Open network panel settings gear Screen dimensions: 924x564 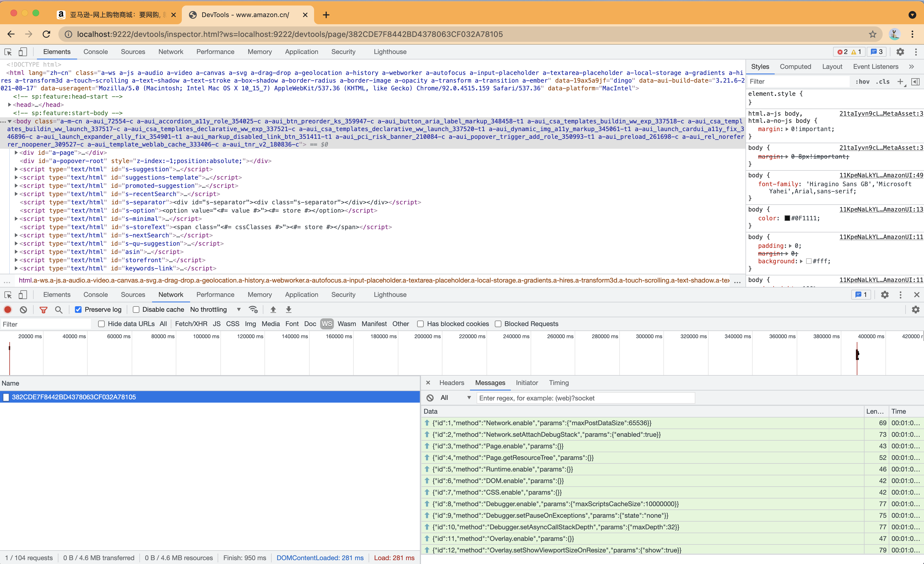915,310
